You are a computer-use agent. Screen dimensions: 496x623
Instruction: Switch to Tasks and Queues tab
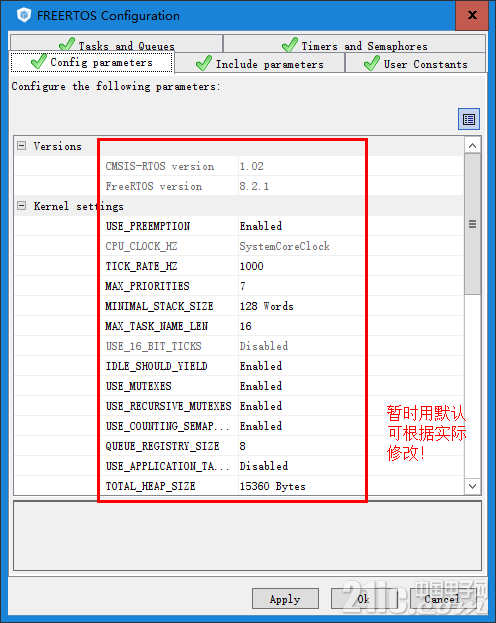click(116, 44)
